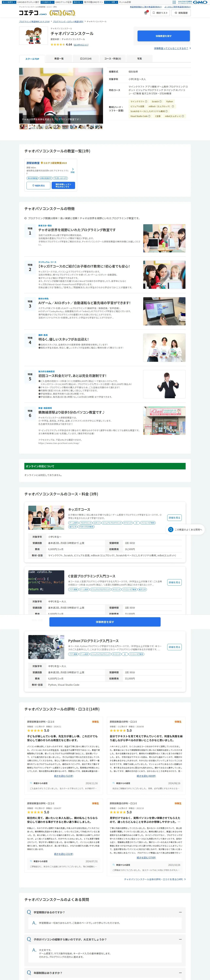Select the first thumbnail under the main photo
Image resolution: width=210 pixels, height=980 pixels.
pos(23,127)
